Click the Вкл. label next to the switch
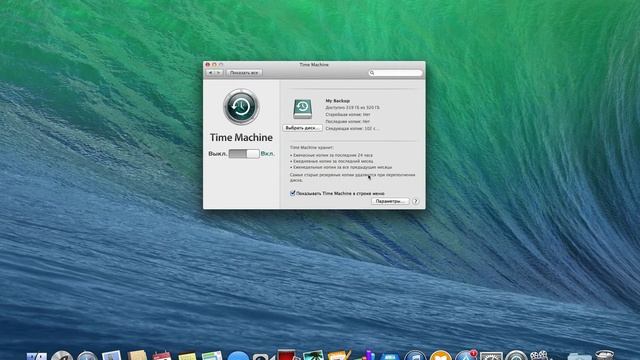The image size is (640, 360). 267,154
